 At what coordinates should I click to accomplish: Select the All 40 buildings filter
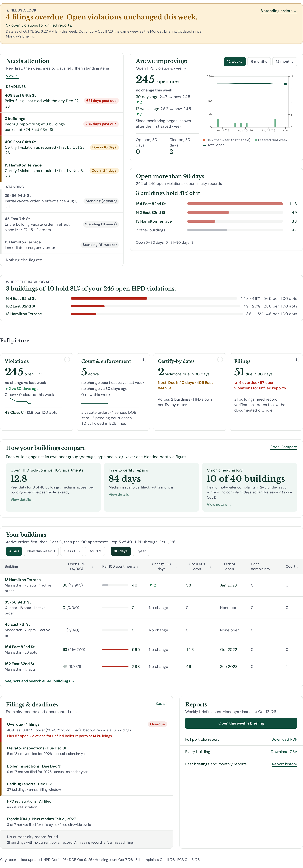click(14, 551)
